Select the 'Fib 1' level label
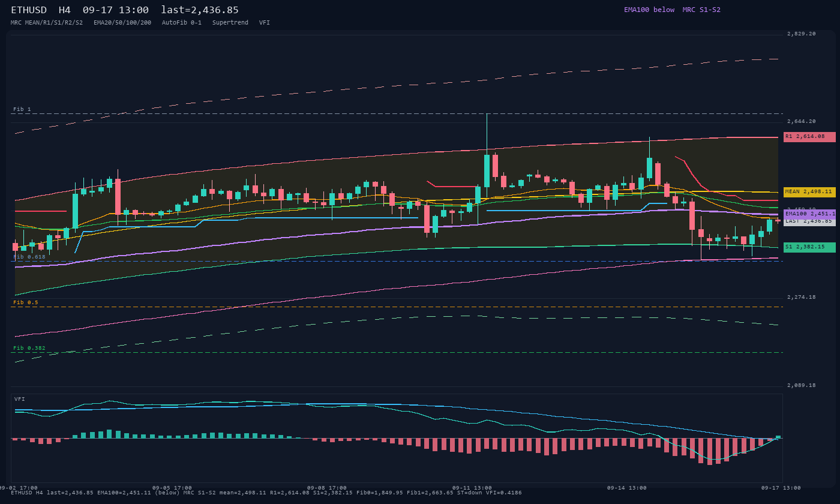Screen dimensions: 840x504 [22, 109]
